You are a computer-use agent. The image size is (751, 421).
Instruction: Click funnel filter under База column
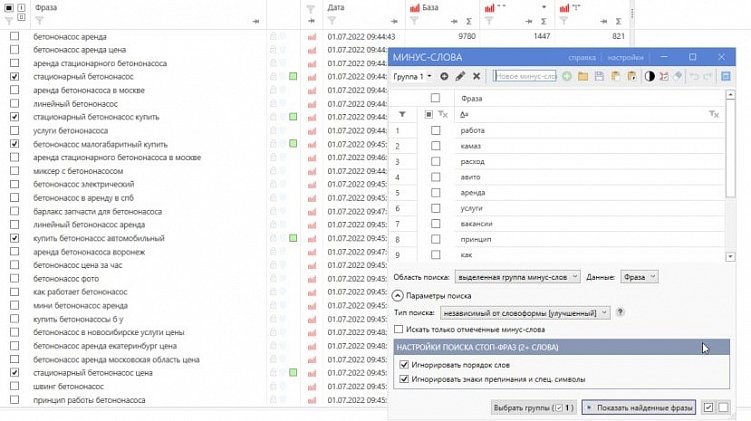pos(414,21)
